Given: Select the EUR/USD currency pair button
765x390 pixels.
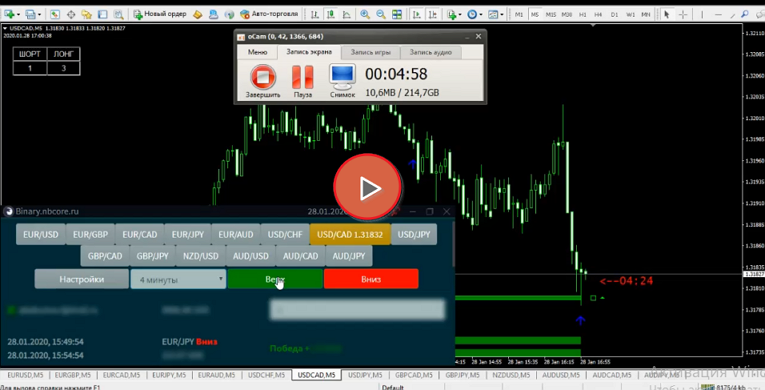Looking at the screenshot, I should point(41,234).
